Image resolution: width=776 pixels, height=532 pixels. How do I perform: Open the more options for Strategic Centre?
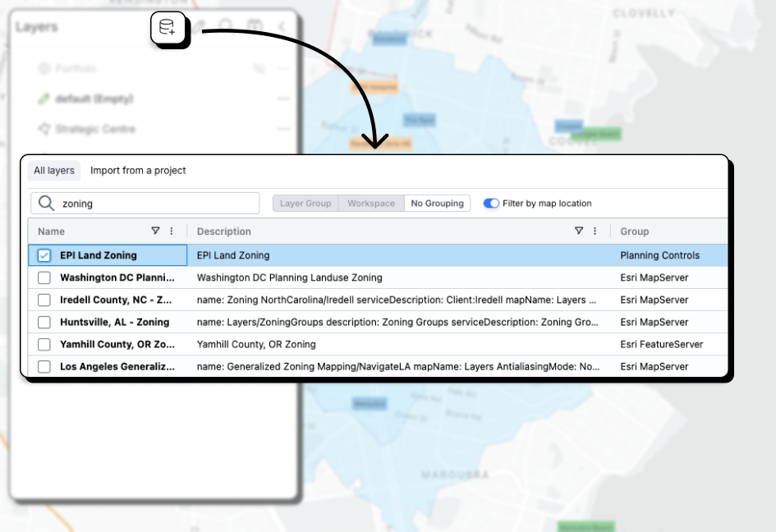tap(283, 129)
